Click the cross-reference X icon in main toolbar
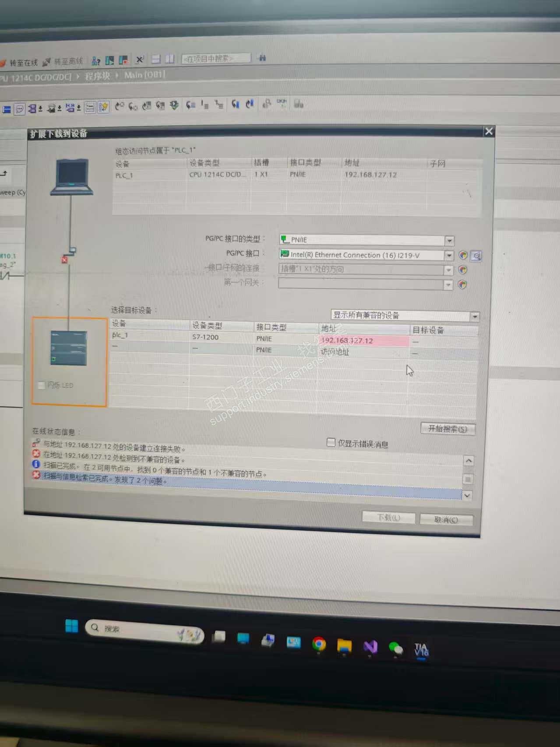Screen dimensions: 560x747 click(140, 59)
